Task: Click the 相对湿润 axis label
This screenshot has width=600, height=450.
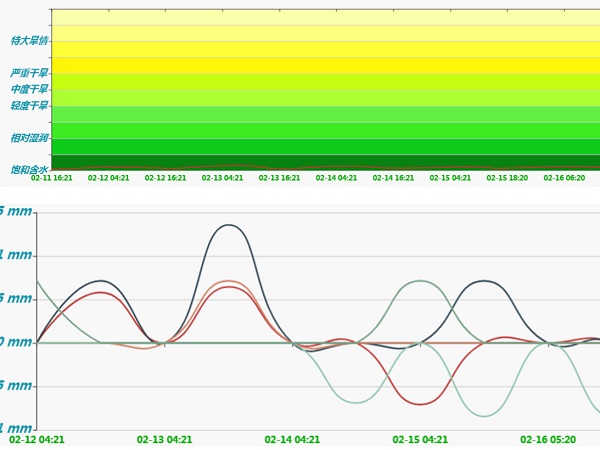Action: (x=29, y=137)
